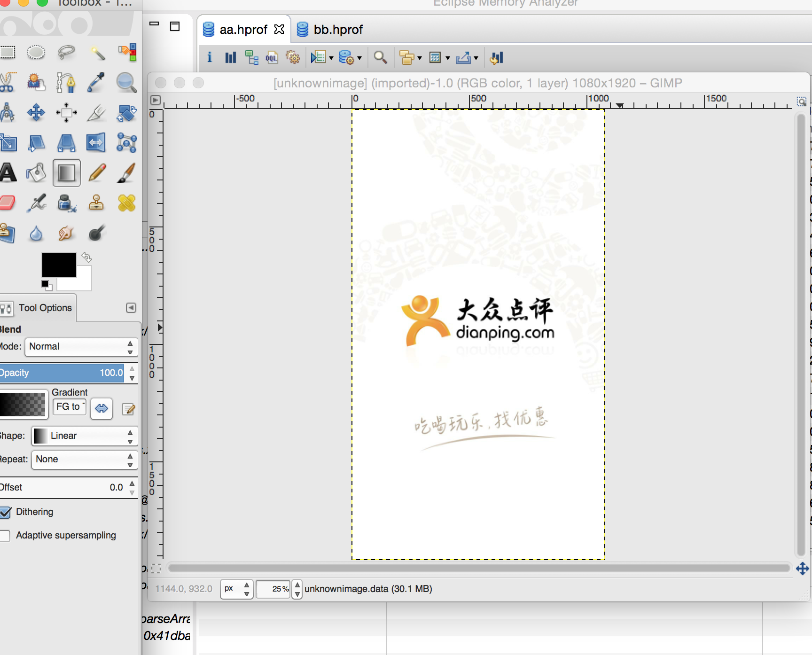Switch to the bb.hprof tab

click(331, 30)
